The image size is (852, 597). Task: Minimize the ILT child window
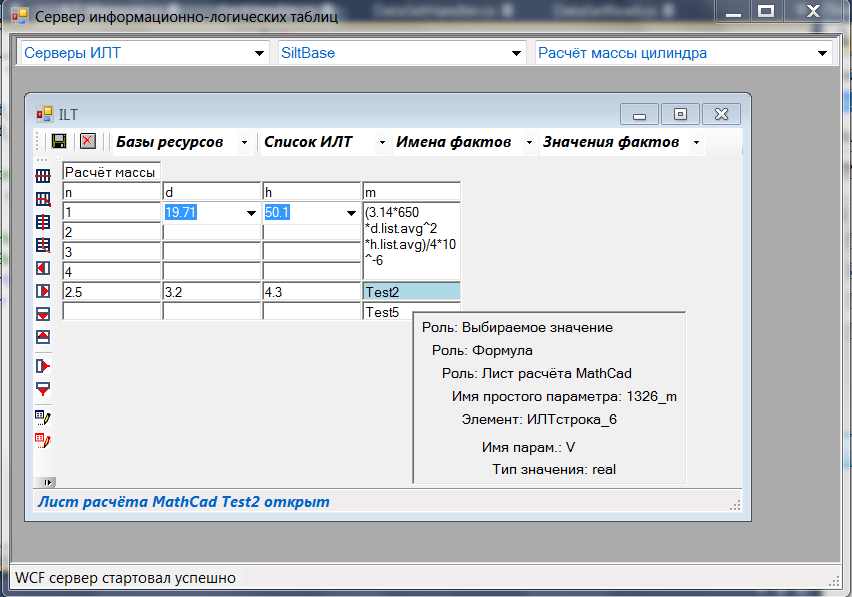[x=640, y=115]
